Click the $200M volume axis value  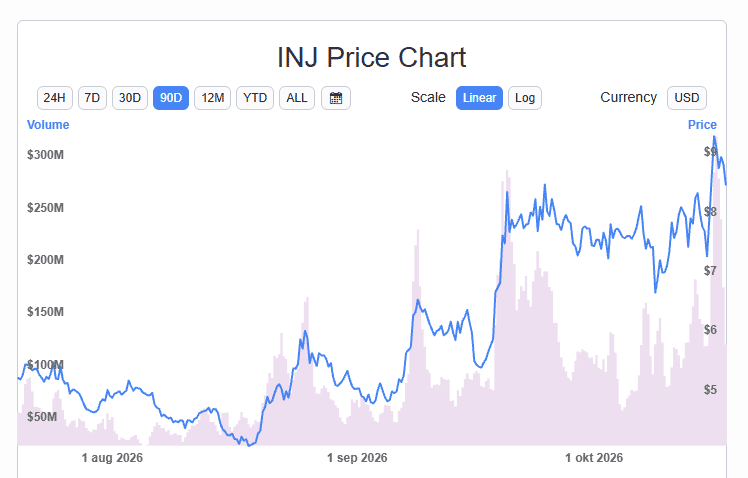coord(45,260)
